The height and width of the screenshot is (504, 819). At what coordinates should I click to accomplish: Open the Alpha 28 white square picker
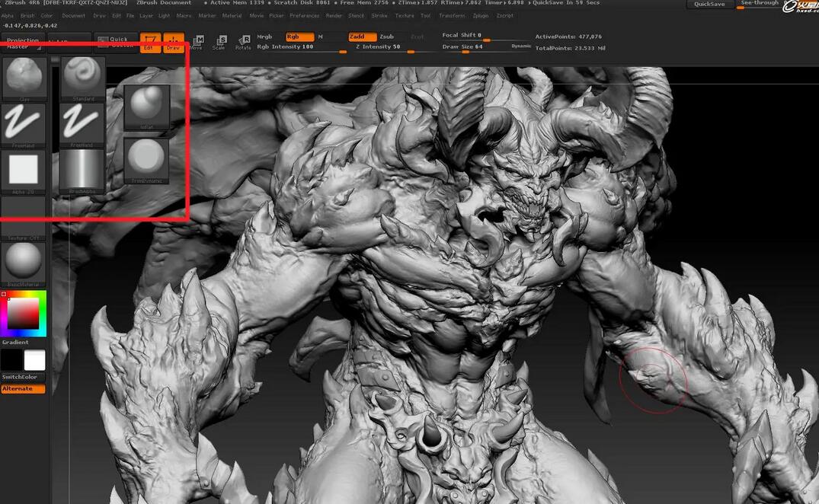[x=24, y=171]
